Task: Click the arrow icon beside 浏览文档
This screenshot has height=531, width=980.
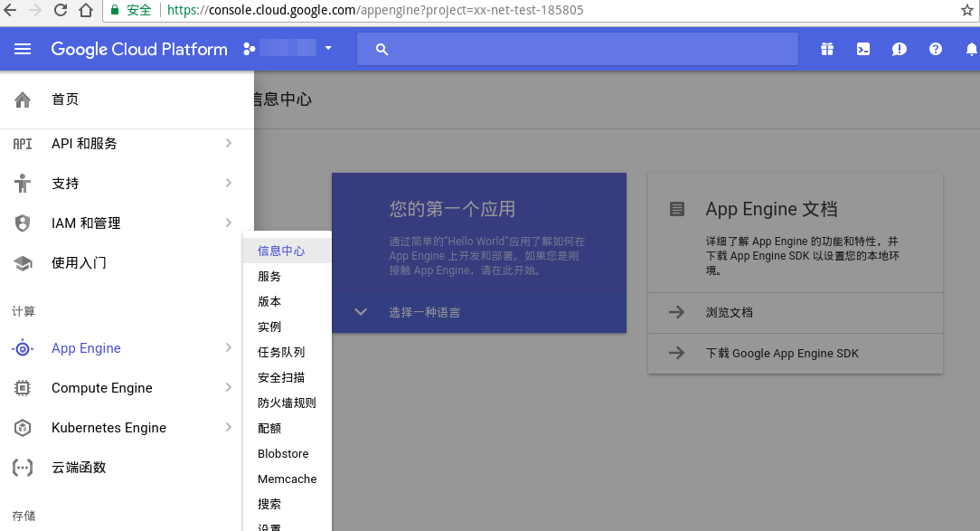Action: click(677, 312)
